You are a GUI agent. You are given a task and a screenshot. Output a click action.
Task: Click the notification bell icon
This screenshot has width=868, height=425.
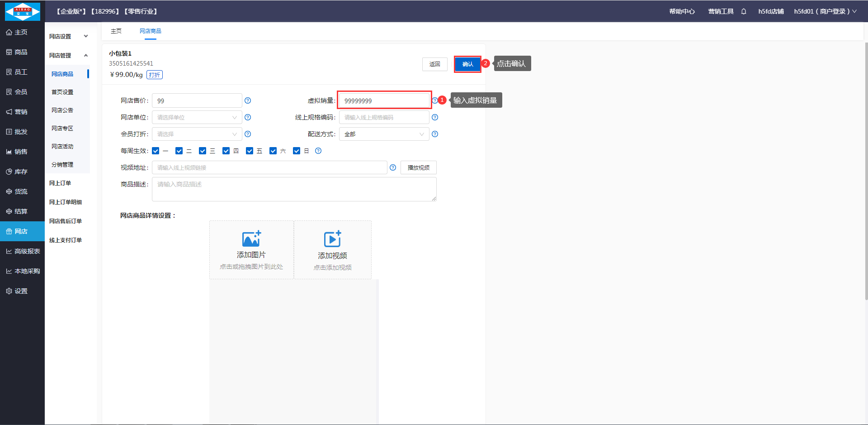pos(744,11)
